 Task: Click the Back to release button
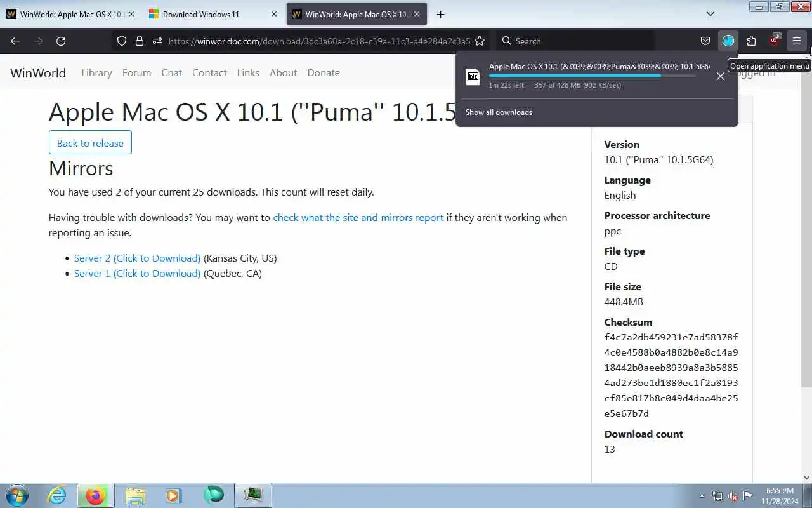click(x=90, y=142)
